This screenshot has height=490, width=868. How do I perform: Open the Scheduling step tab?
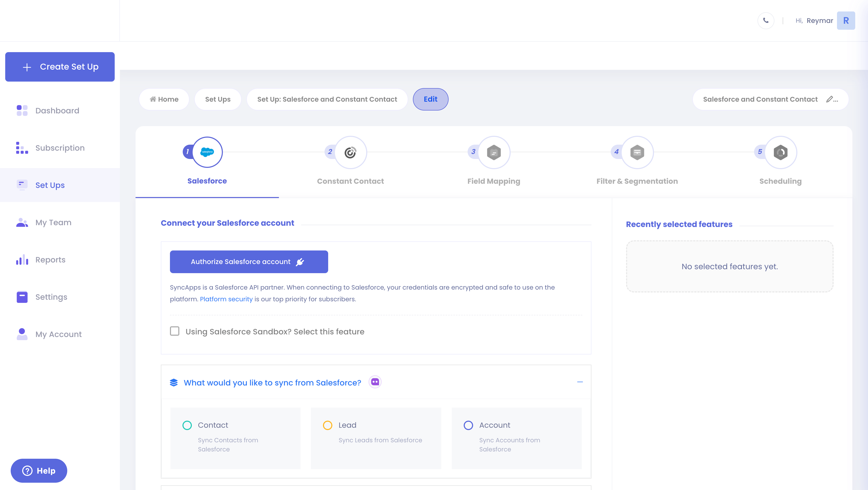coord(780,162)
